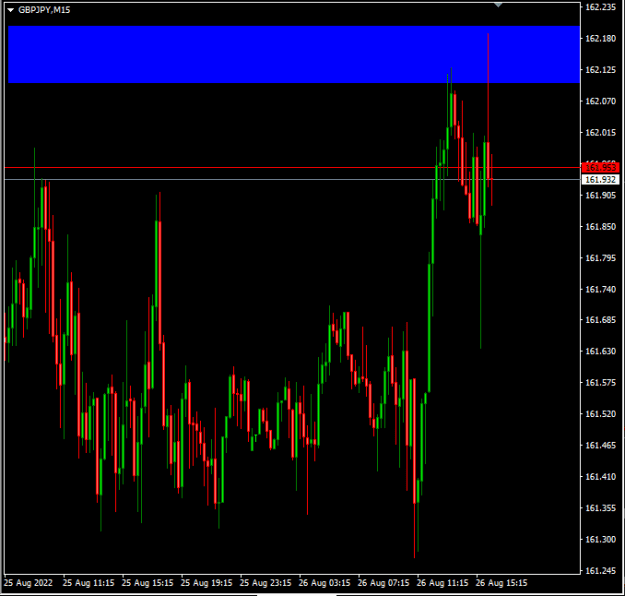
Task: Select the blue rectangle zone object
Action: pos(294,54)
